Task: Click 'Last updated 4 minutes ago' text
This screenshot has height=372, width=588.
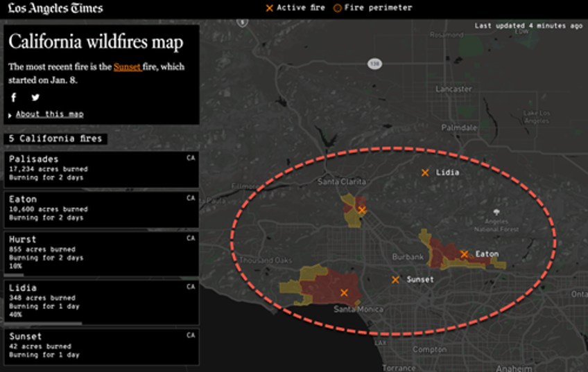Action: point(528,26)
